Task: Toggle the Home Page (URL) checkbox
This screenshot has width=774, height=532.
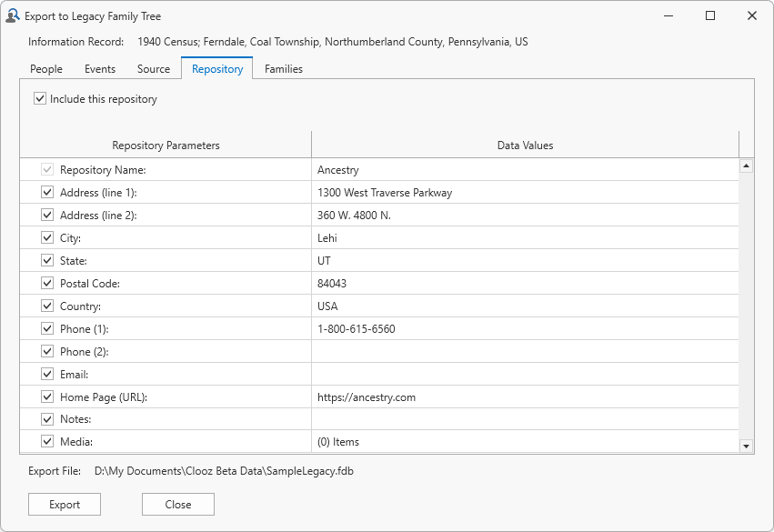Action: (47, 396)
